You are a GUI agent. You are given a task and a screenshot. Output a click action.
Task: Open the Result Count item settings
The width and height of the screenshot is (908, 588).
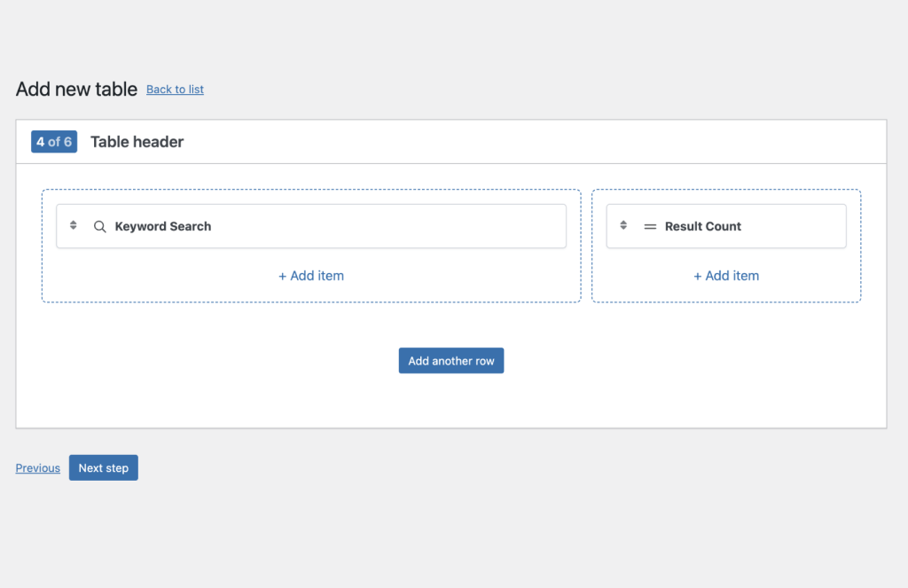[780, 226]
